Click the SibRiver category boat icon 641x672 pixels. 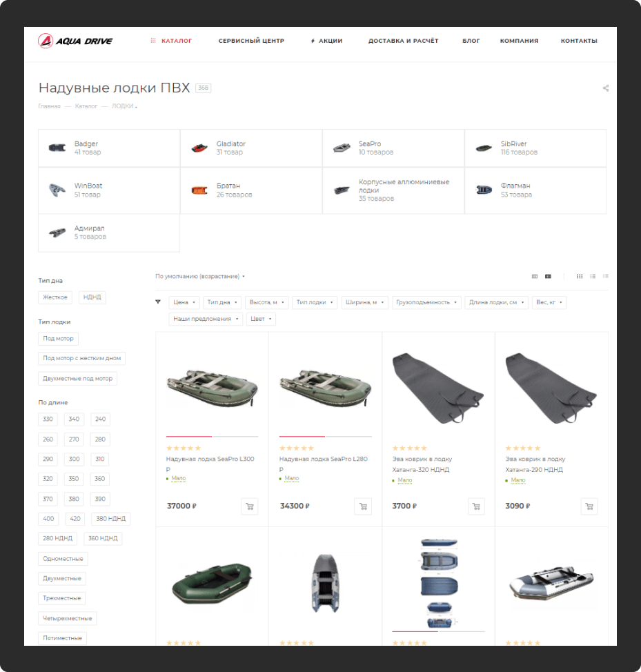coord(484,148)
